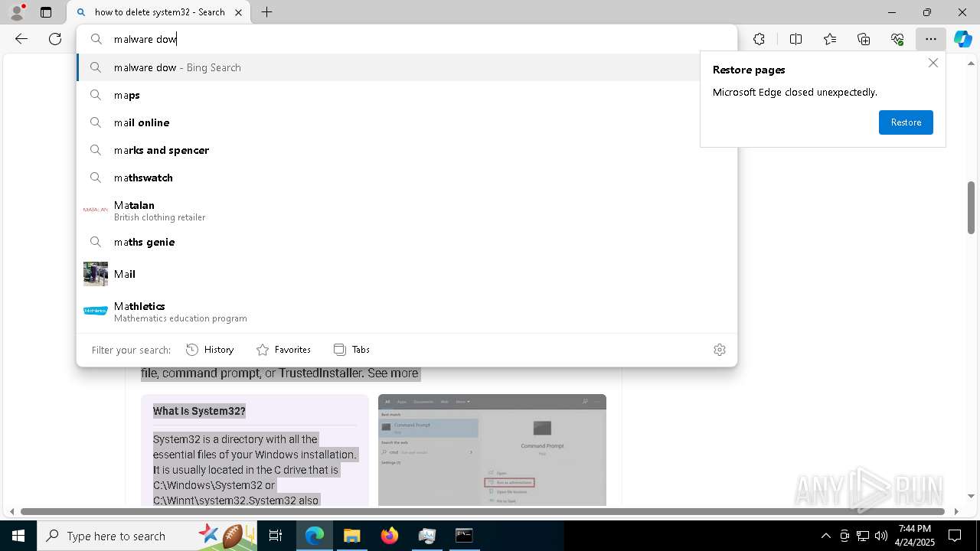Open Command Prompt from taskbar

pyautogui.click(x=464, y=536)
